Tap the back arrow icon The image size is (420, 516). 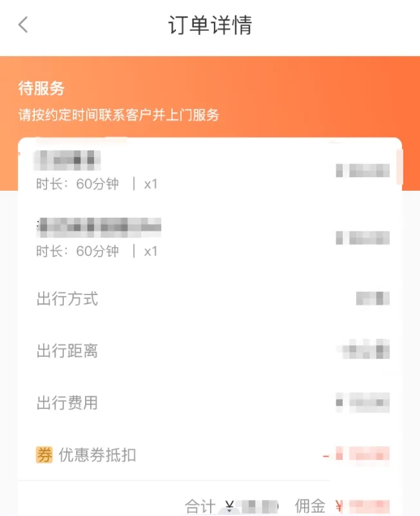coord(23,24)
